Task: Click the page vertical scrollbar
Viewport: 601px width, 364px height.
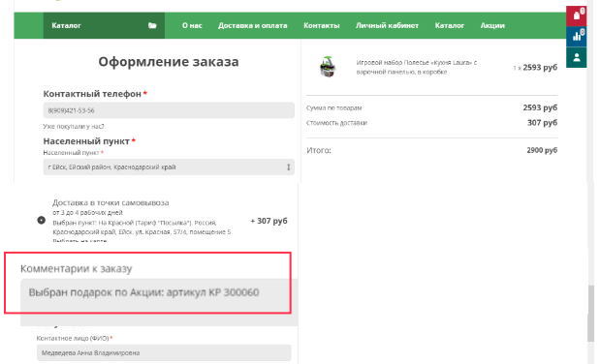Action: coord(590,314)
